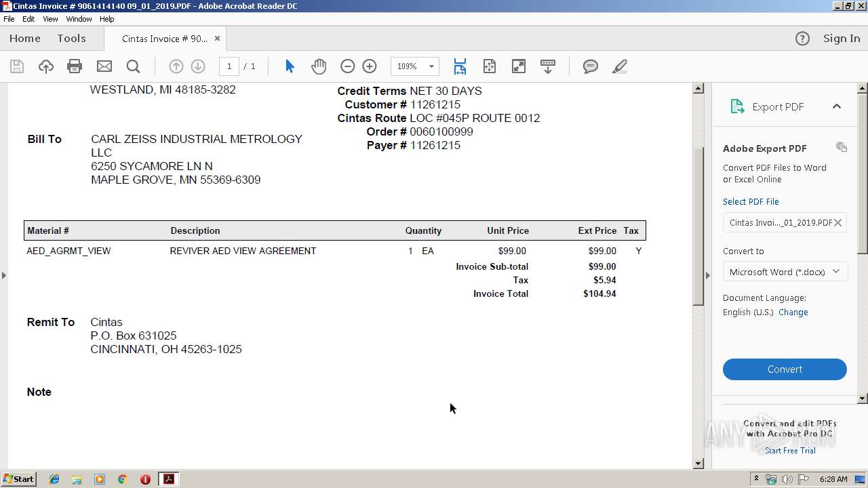Click the Acrobat Reader taskbar button
This screenshot has height=488, width=868.
[x=168, y=479]
